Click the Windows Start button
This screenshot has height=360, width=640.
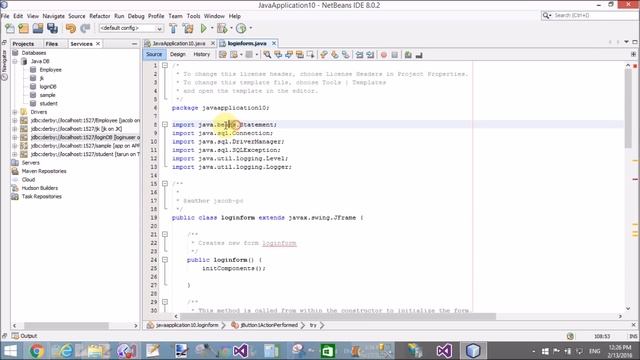point(10,351)
